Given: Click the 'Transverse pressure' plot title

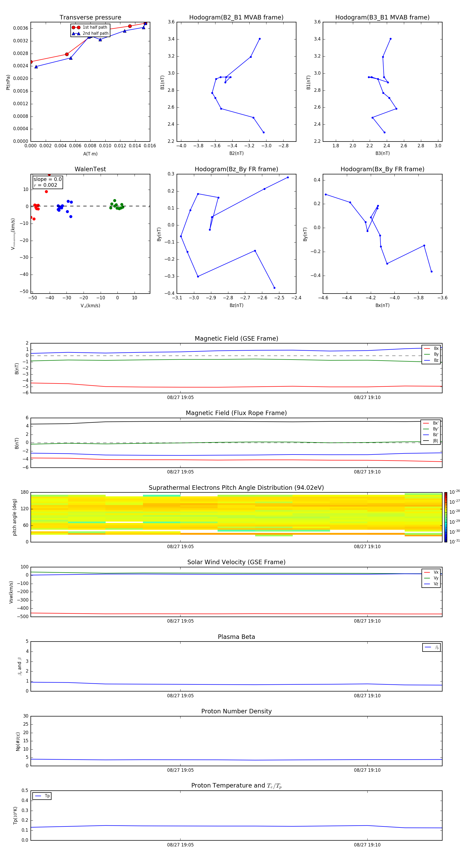Looking at the screenshot, I should (90, 17).
